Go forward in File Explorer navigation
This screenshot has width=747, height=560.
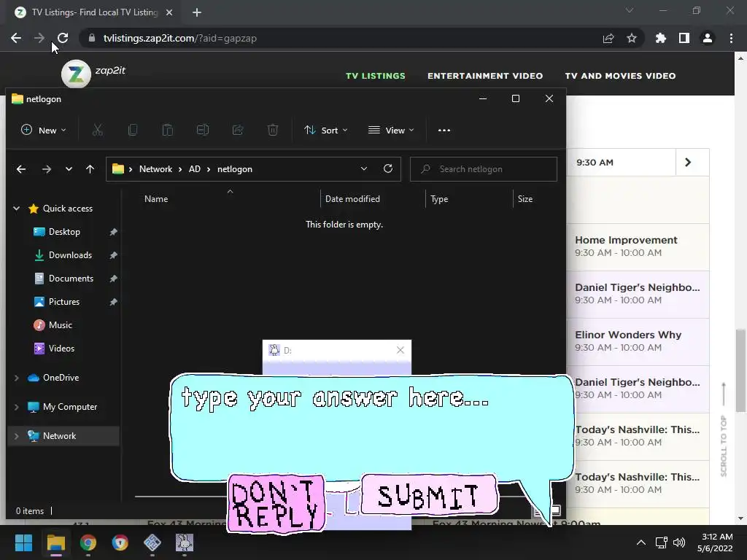(46, 169)
